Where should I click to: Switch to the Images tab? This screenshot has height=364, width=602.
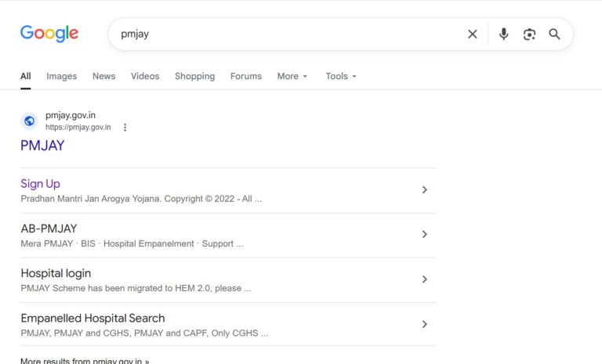tap(61, 76)
